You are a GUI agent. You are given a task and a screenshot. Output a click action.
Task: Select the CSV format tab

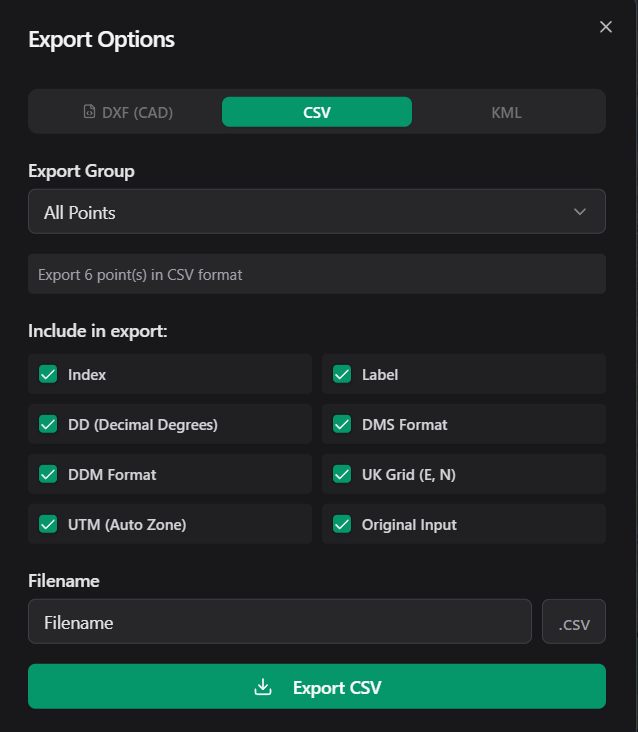coord(316,112)
